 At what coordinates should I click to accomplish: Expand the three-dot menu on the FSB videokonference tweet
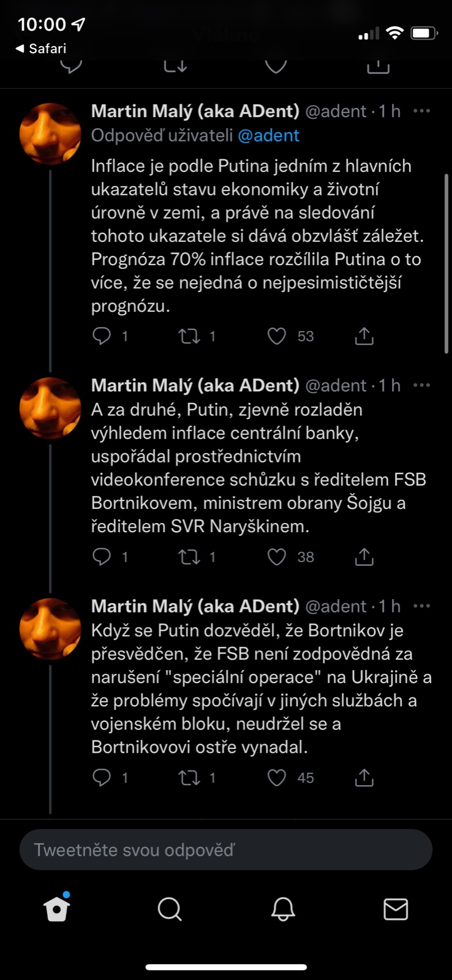click(x=422, y=385)
